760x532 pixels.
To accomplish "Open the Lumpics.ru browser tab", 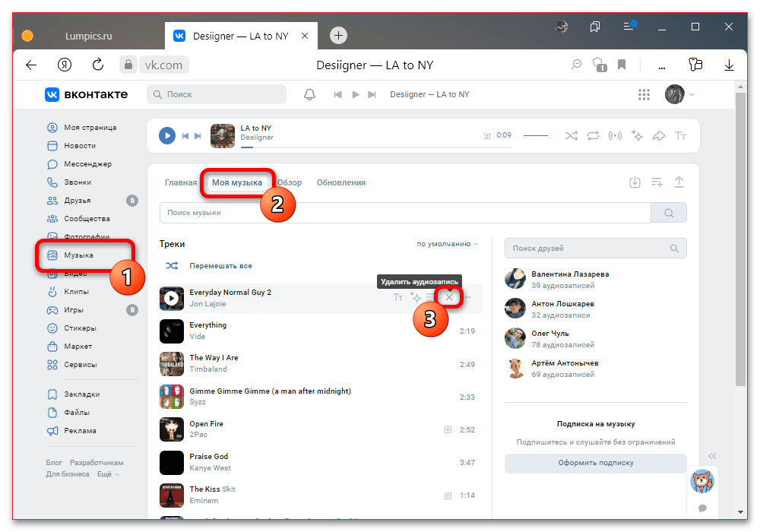I will pyautogui.click(x=89, y=36).
